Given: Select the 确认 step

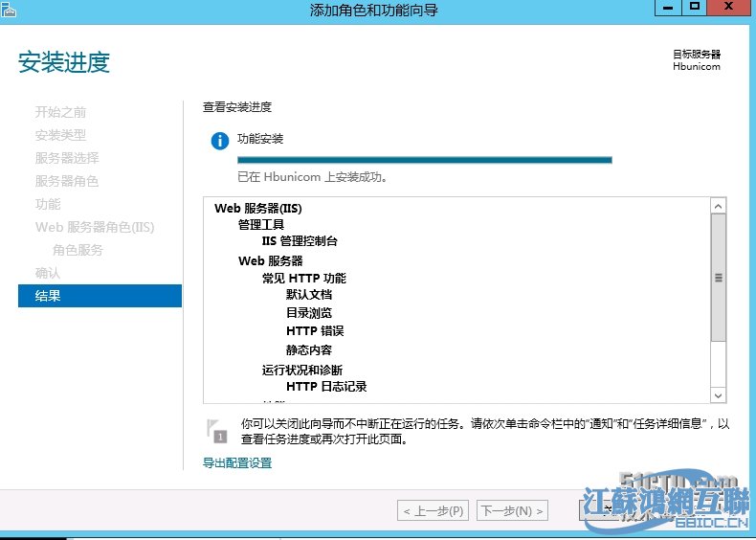Looking at the screenshot, I should point(48,273).
